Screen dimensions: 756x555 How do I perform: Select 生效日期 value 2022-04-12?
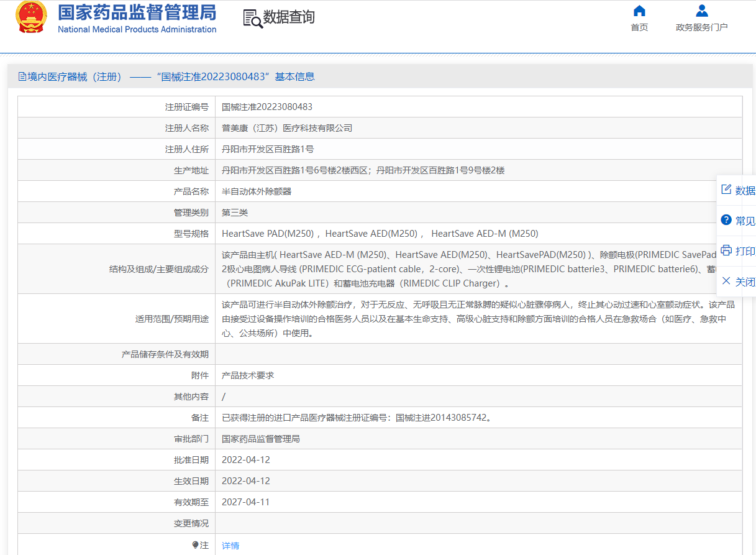pos(246,481)
